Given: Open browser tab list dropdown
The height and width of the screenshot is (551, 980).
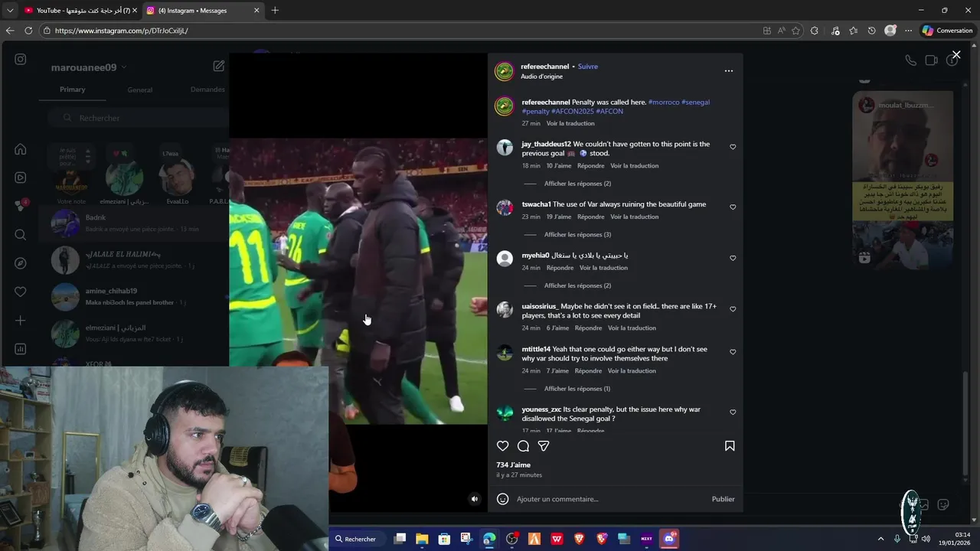Looking at the screenshot, I should click(9, 11).
